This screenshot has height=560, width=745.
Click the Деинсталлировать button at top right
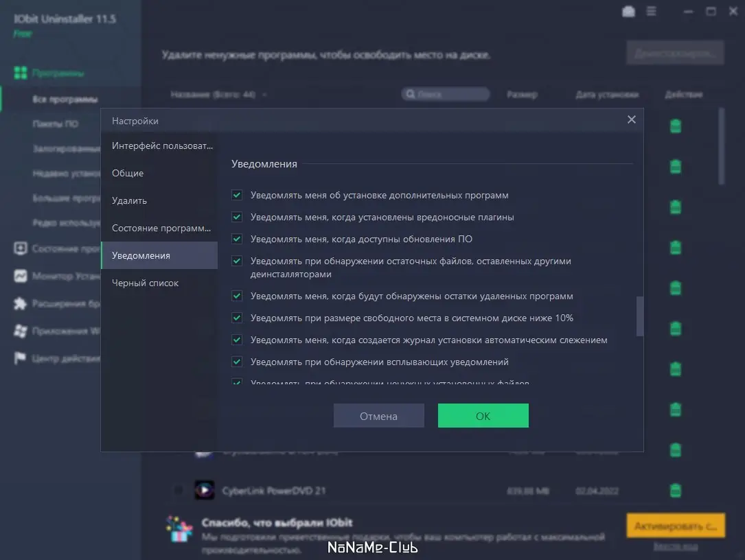pos(675,53)
